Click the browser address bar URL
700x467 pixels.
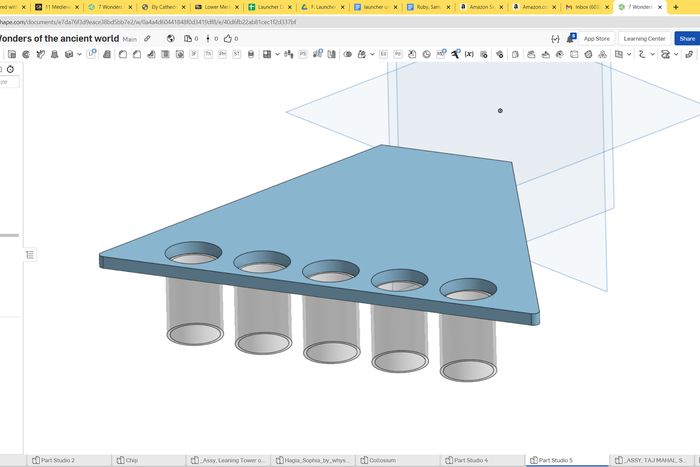[x=150, y=21]
